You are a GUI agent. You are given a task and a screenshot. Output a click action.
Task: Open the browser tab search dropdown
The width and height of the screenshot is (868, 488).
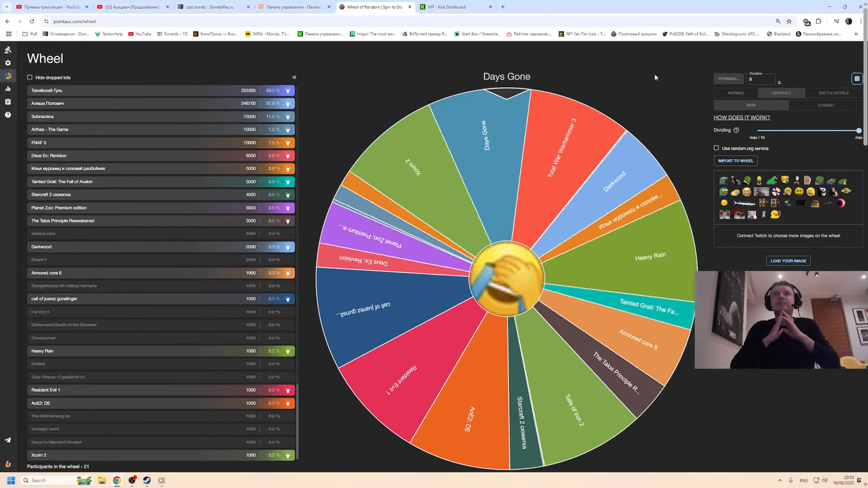coord(6,7)
